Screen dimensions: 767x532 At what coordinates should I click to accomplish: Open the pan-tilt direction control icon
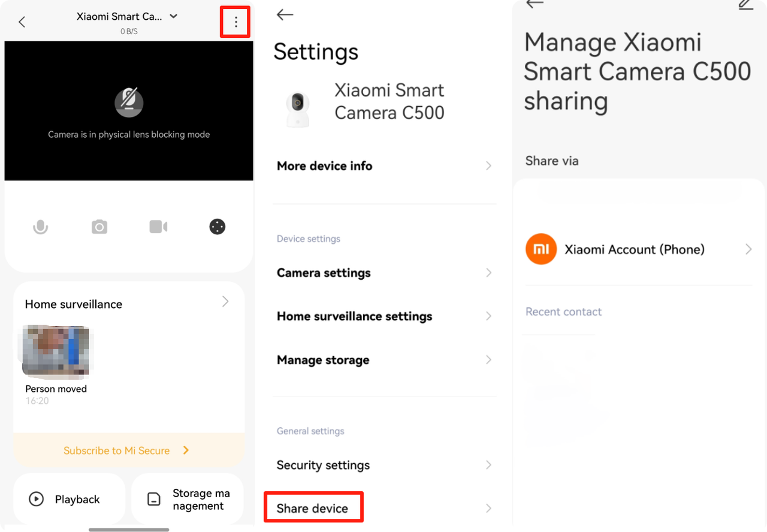point(217,227)
